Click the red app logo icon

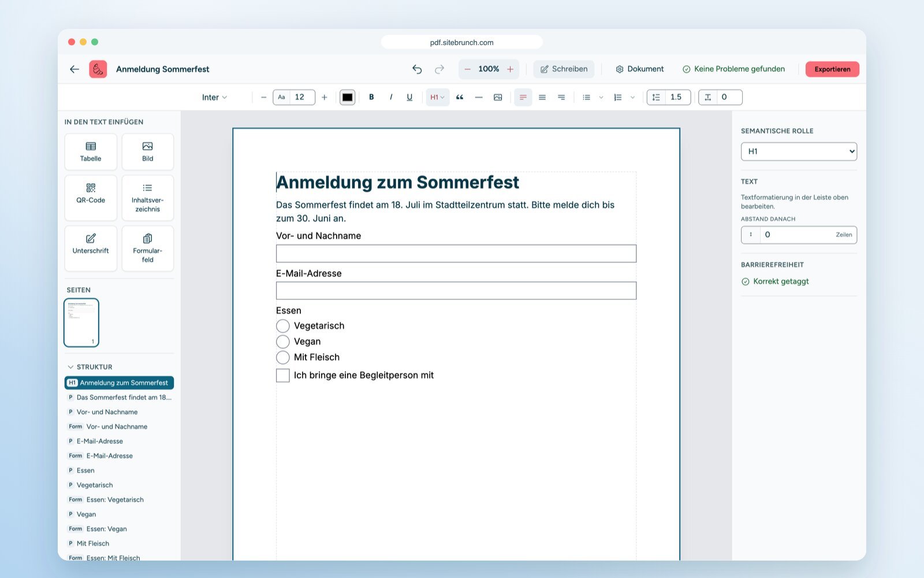[98, 69]
